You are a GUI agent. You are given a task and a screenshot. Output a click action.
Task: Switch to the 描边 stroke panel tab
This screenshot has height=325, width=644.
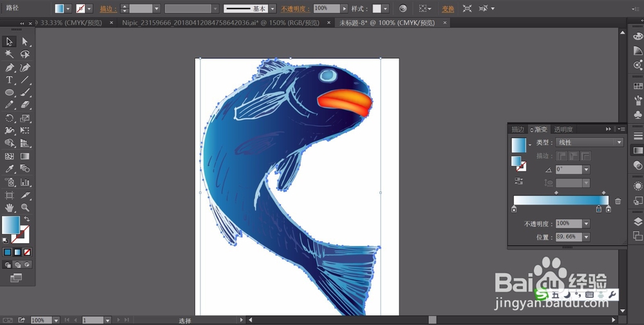point(518,129)
